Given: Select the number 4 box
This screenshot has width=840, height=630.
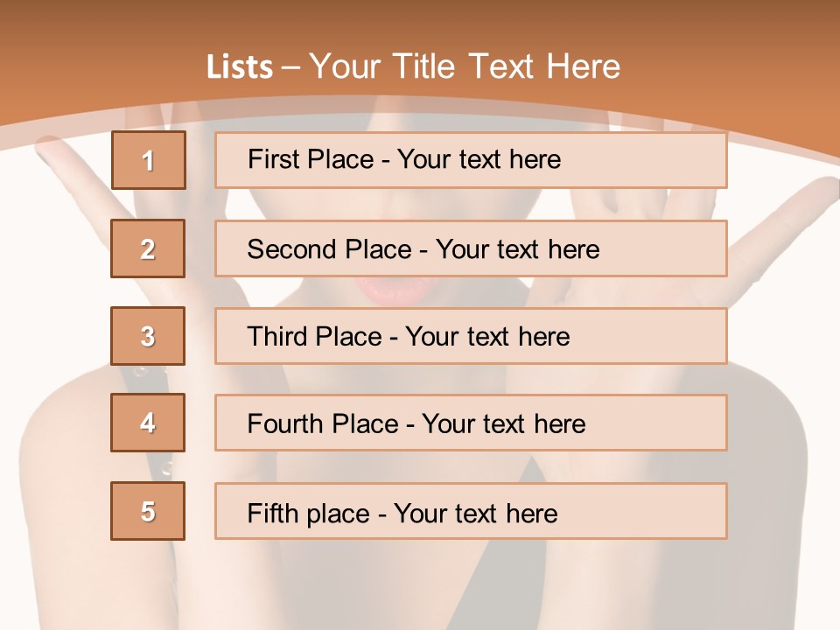Looking at the screenshot, I should click(149, 423).
